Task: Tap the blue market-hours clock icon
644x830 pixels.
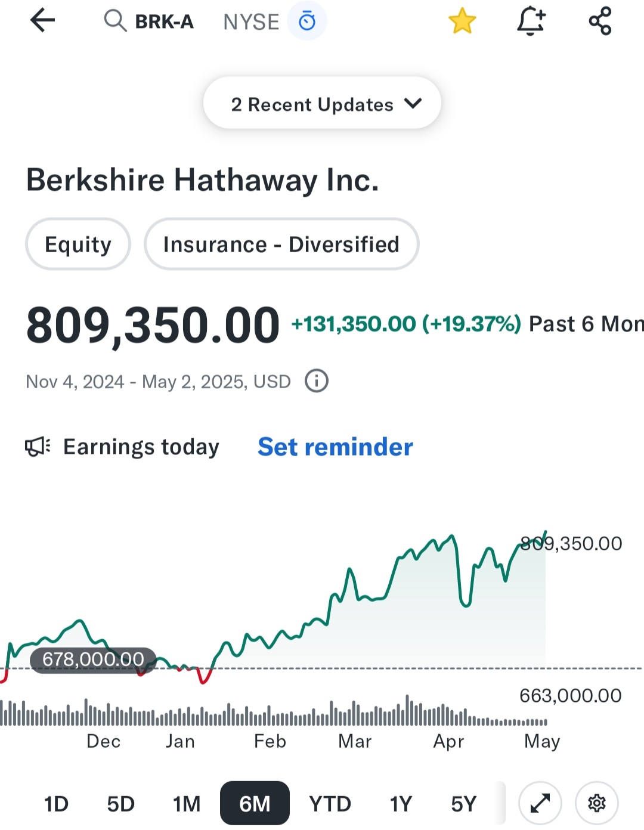Action: tap(307, 21)
